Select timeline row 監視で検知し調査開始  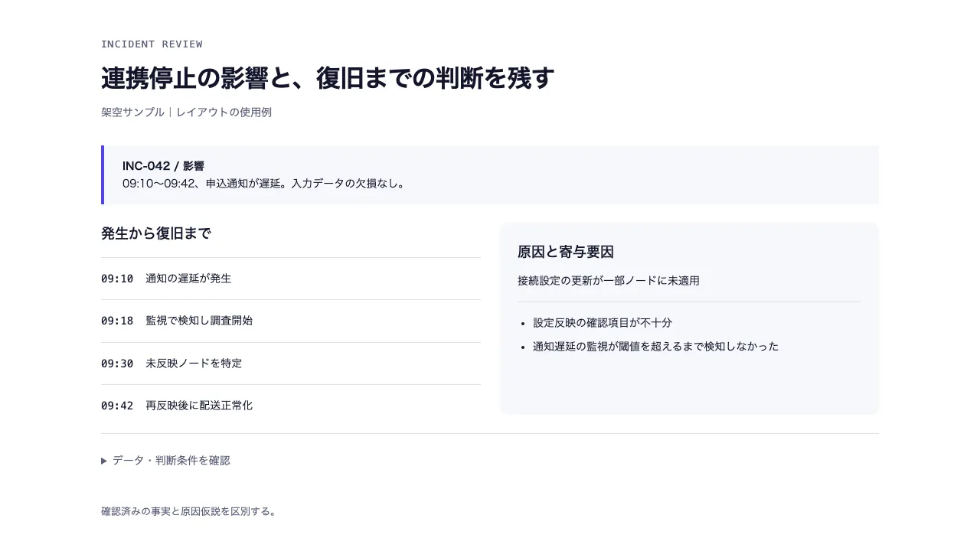[291, 321]
